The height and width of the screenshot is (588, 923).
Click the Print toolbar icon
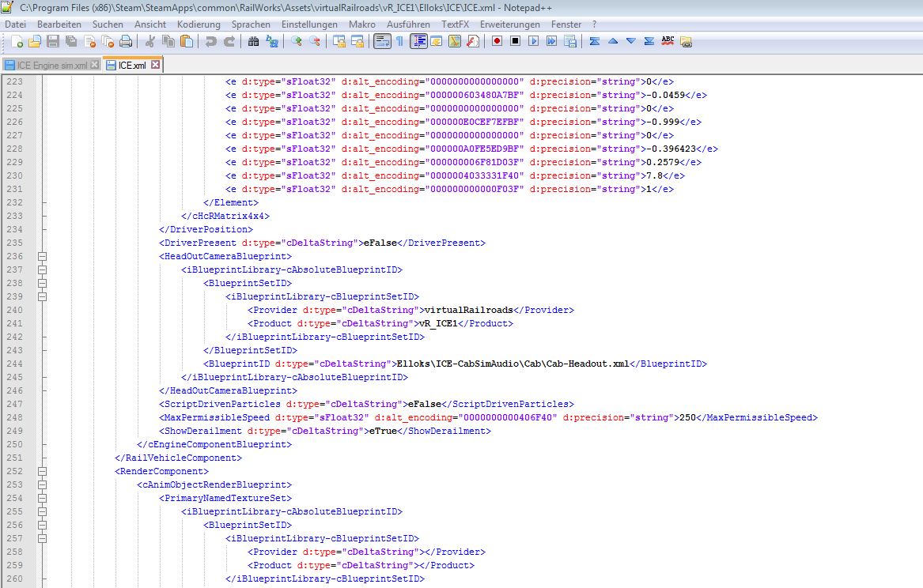coord(125,41)
